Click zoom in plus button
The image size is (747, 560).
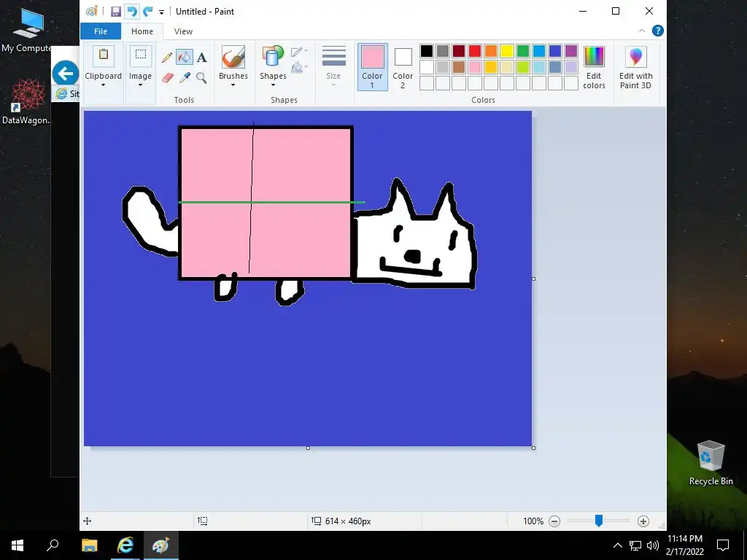pyautogui.click(x=643, y=521)
